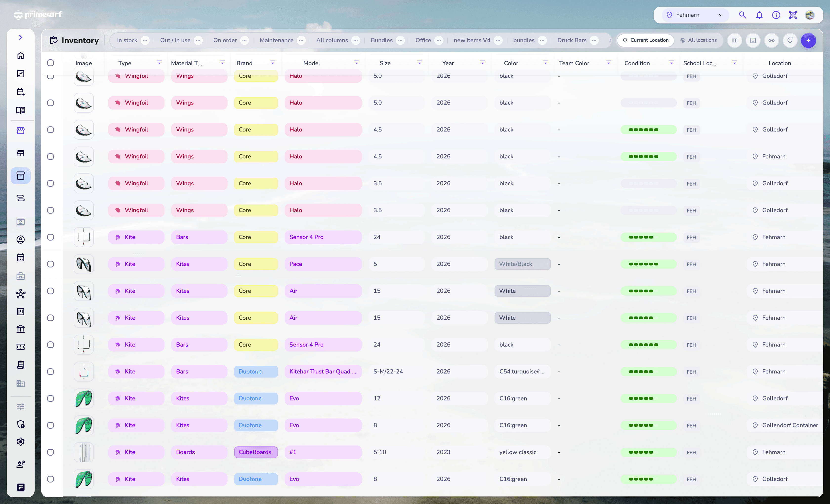The image size is (830, 504).
Task: Click the purple add item plus button
Action: (x=808, y=41)
